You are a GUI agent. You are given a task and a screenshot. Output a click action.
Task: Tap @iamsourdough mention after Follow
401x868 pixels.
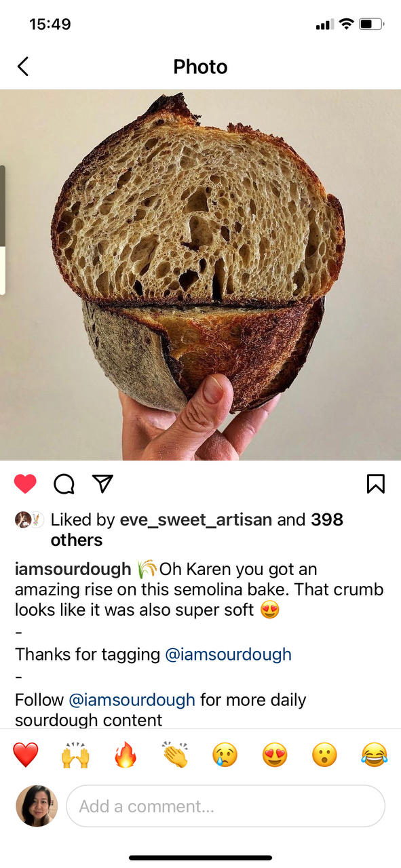point(132,700)
